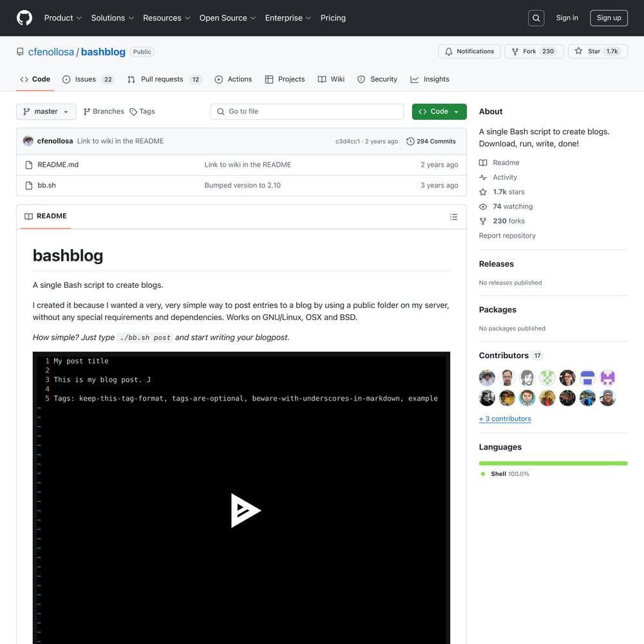Open the bb.sh file
This screenshot has width=644, height=644.
(46, 185)
